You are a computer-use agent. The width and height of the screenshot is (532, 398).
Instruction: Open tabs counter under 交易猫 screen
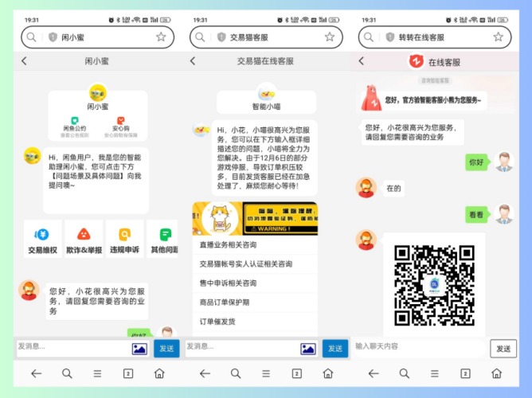(x=296, y=373)
